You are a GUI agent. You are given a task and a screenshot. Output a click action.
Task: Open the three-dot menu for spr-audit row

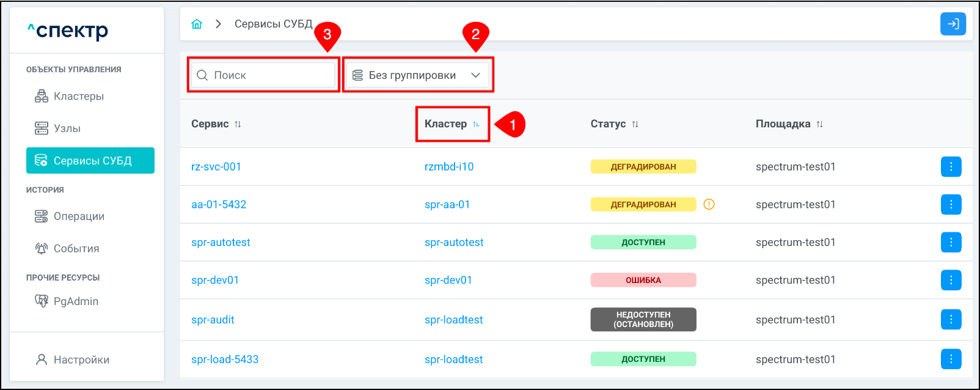(x=951, y=319)
